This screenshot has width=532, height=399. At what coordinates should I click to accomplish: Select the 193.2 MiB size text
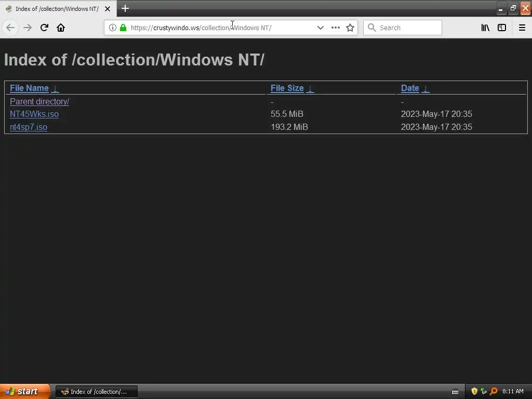(289, 127)
